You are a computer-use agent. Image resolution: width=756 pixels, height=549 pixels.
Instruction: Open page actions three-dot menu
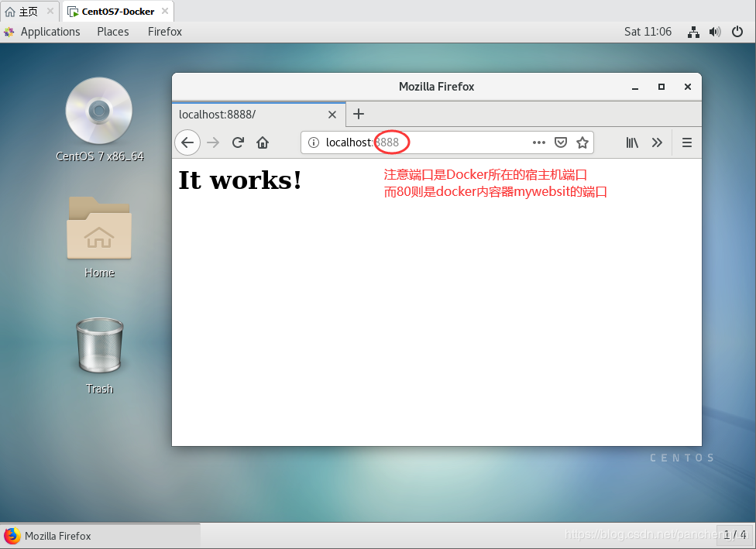(538, 142)
